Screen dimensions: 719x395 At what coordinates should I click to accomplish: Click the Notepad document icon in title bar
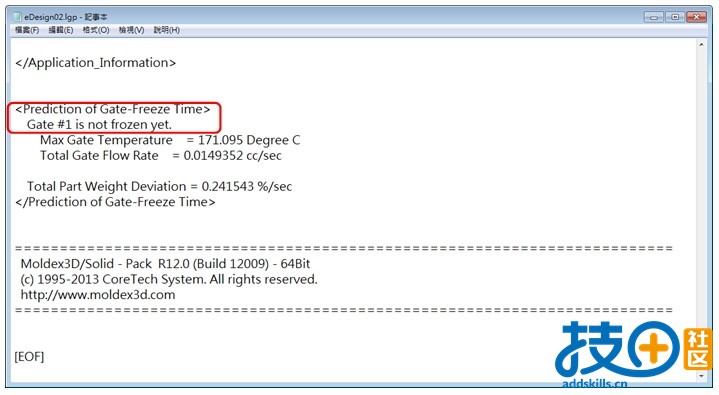pos(17,17)
